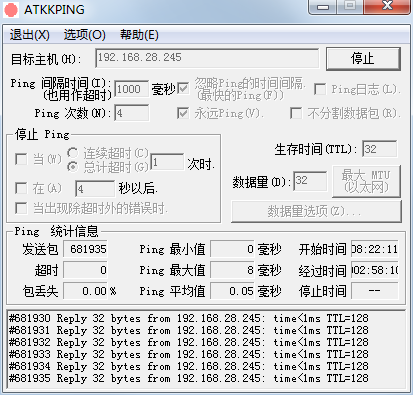The height and width of the screenshot is (395, 413).
Task: Open the 选项(O) menu
Action: click(x=85, y=35)
